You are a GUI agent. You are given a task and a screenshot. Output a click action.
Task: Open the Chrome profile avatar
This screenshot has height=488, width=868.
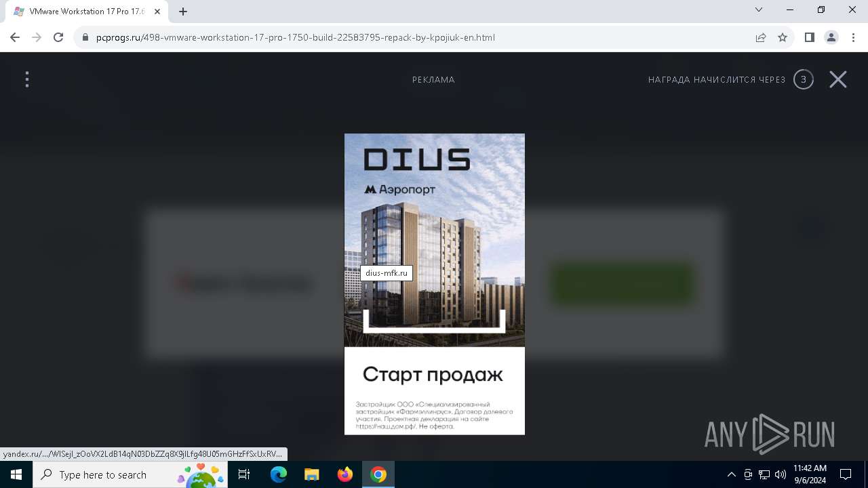[831, 38]
